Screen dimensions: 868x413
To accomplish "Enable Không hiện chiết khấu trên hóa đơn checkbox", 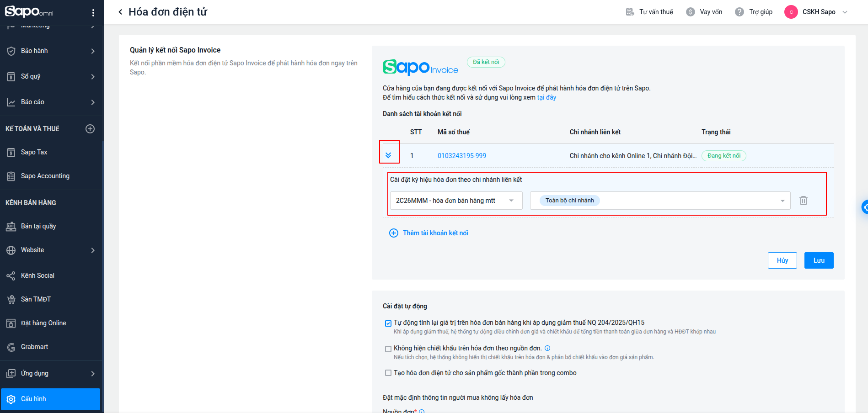I will pyautogui.click(x=388, y=349).
